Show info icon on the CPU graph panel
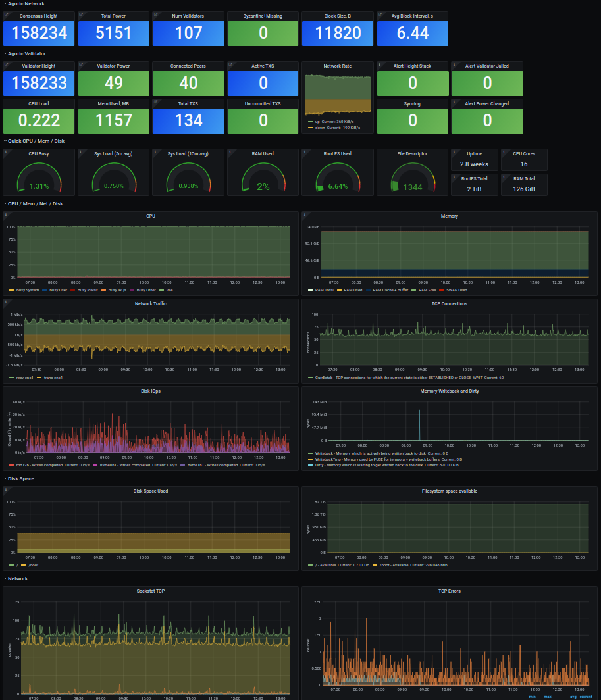This screenshot has width=601, height=700. click(x=7, y=214)
